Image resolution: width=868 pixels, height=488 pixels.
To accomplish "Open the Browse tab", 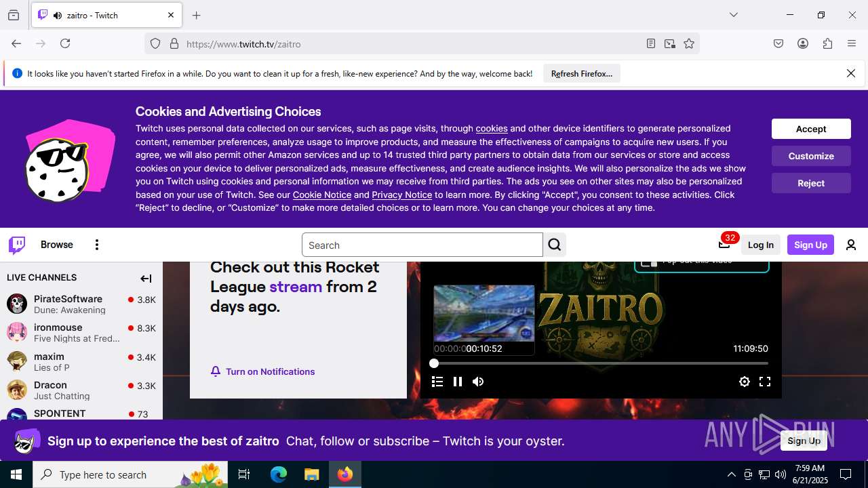I will tap(57, 245).
